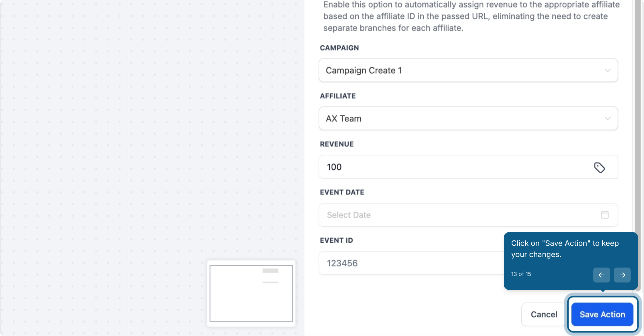Go to previous tour step arrow
This screenshot has width=644, height=336.
(x=601, y=275)
